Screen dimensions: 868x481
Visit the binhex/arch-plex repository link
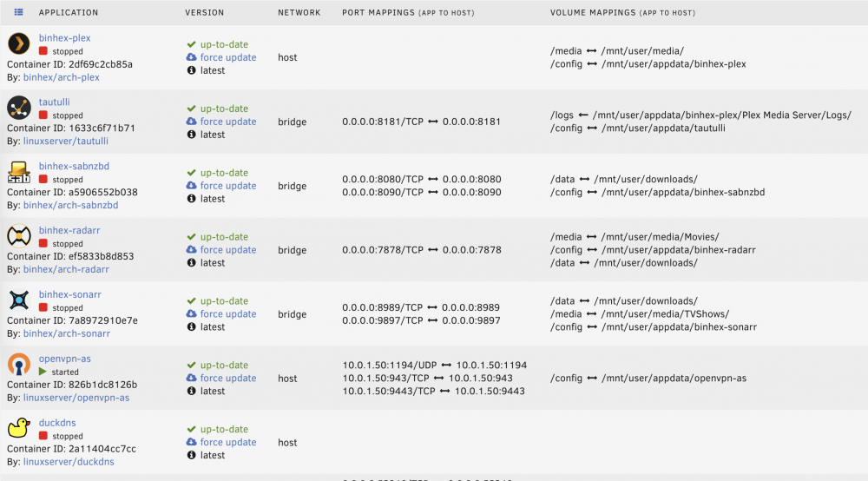coord(62,77)
